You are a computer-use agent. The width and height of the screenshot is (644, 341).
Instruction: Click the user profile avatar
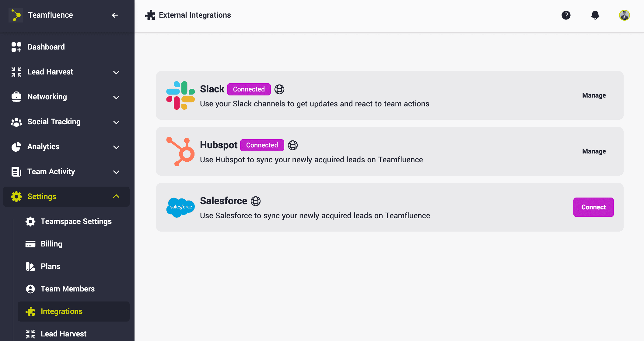pos(624,15)
